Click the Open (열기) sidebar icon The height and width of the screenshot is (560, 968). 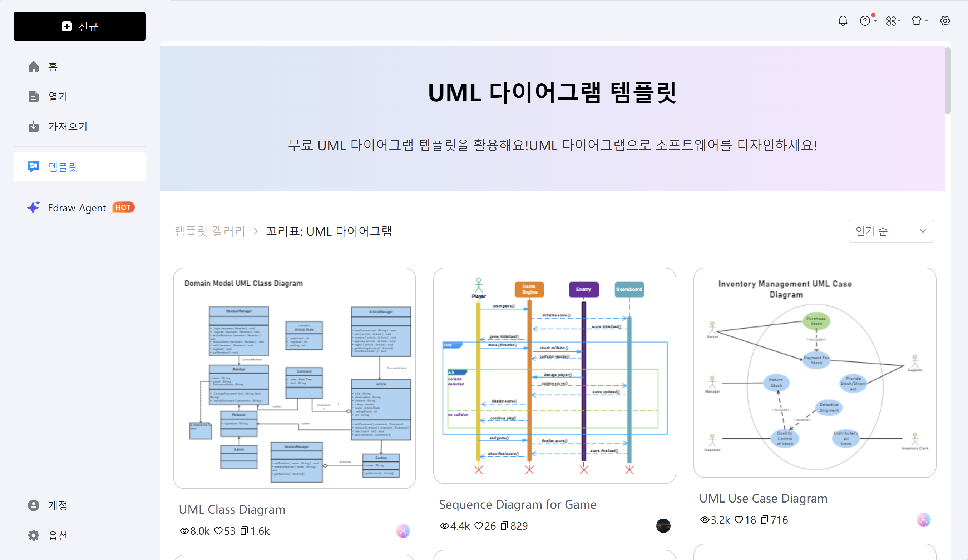tap(33, 96)
